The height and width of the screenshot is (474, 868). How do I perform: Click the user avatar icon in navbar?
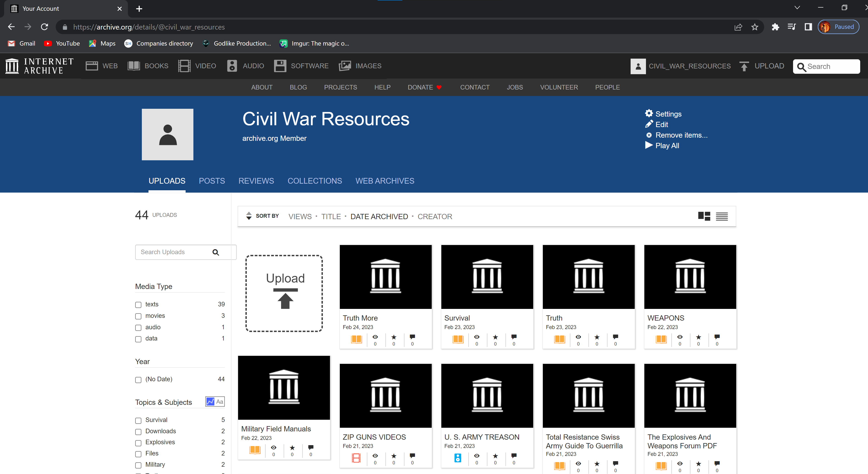point(638,66)
